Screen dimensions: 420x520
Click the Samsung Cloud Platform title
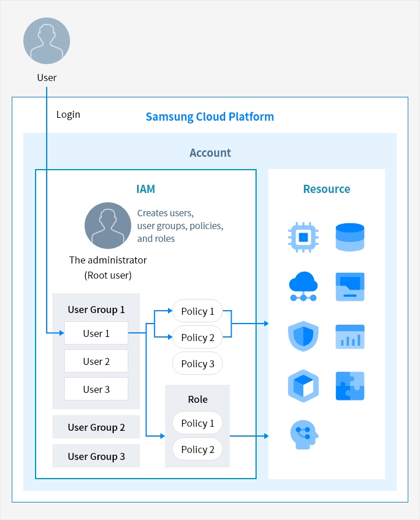click(210, 117)
